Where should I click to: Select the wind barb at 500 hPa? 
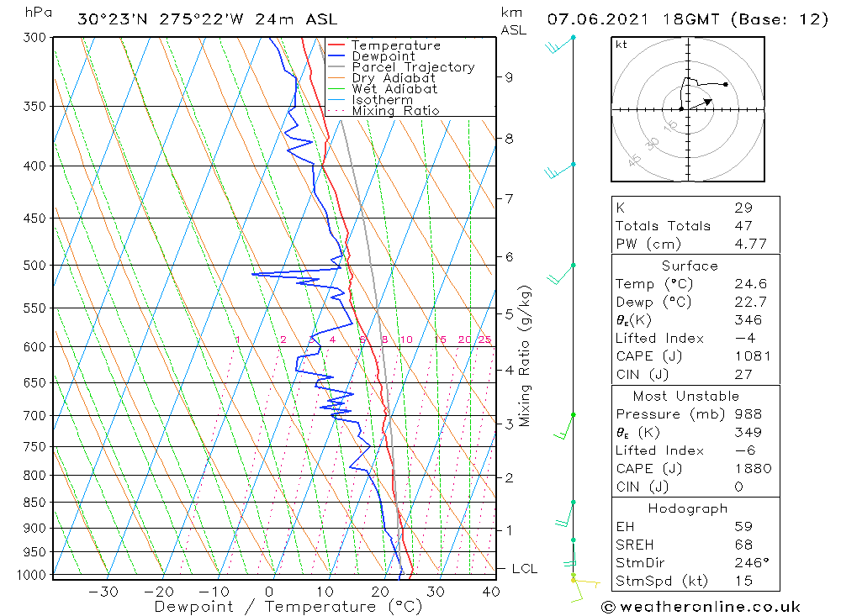click(560, 273)
